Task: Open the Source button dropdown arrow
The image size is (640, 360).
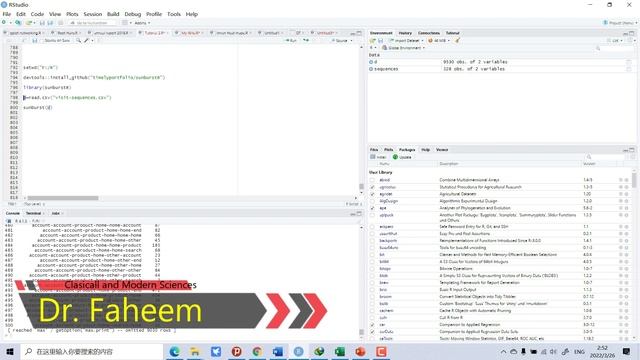Action: click(351, 40)
